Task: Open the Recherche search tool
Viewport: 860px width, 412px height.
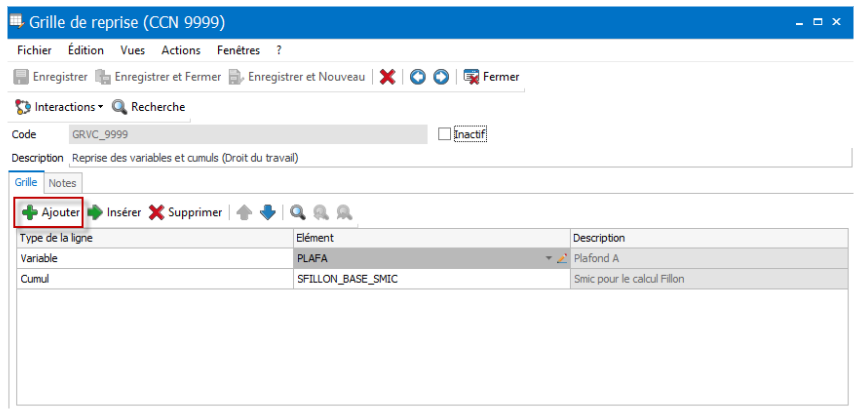Action: [x=149, y=107]
